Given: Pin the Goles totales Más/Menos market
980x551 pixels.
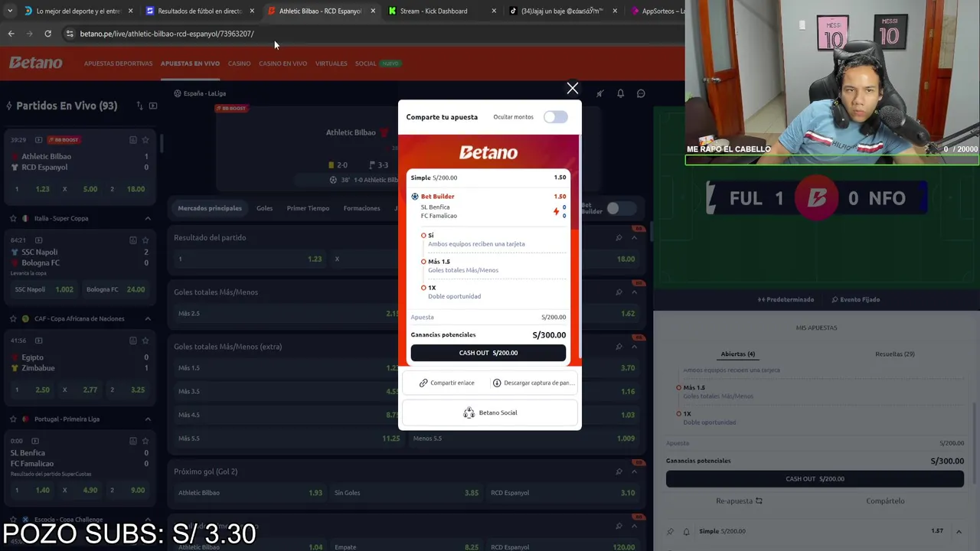Looking at the screenshot, I should [x=619, y=292].
